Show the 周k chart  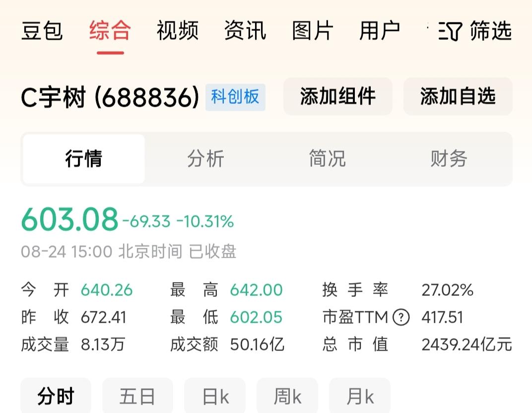(x=287, y=396)
